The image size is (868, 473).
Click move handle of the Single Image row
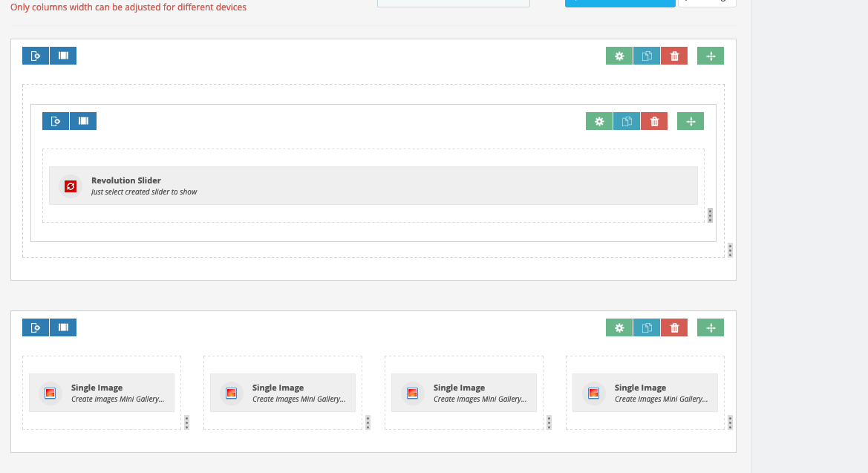point(711,327)
